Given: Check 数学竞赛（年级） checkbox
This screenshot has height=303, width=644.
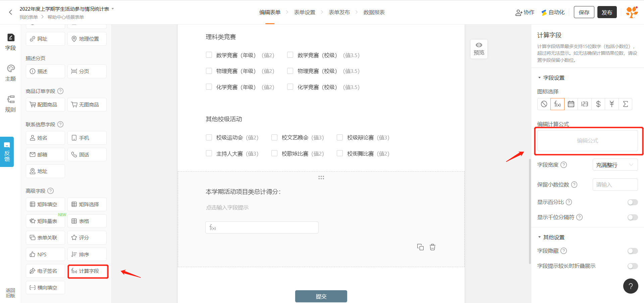Looking at the screenshot, I should coord(209,55).
